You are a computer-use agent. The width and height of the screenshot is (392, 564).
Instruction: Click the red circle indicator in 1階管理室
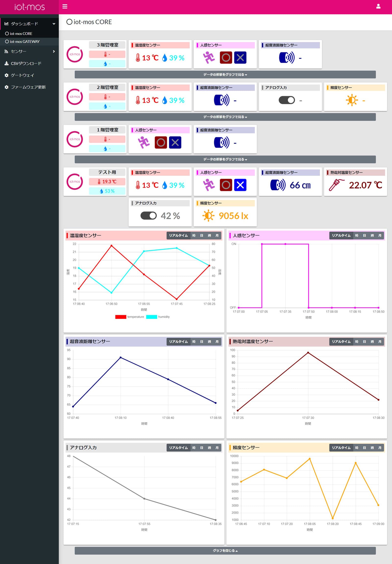[x=161, y=143]
